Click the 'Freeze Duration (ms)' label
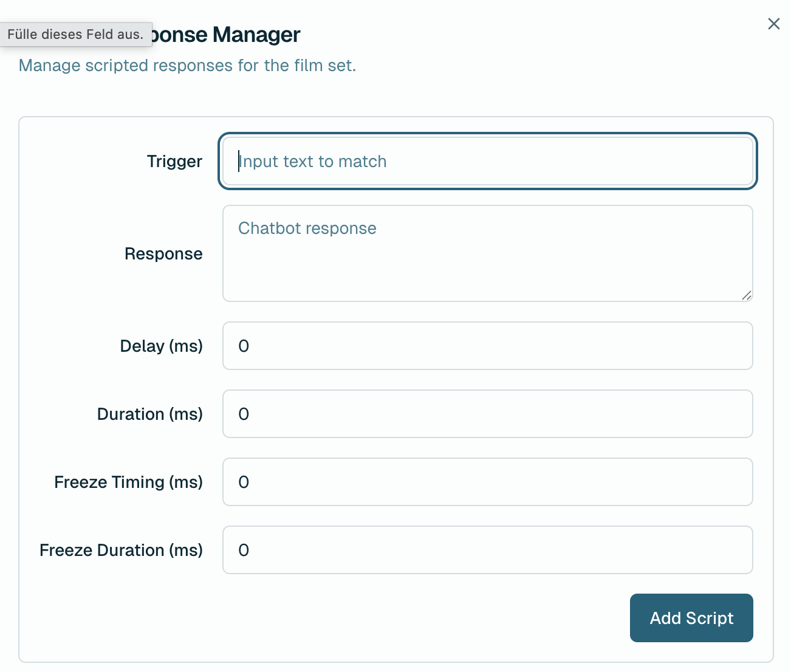This screenshot has width=791, height=672. (121, 550)
